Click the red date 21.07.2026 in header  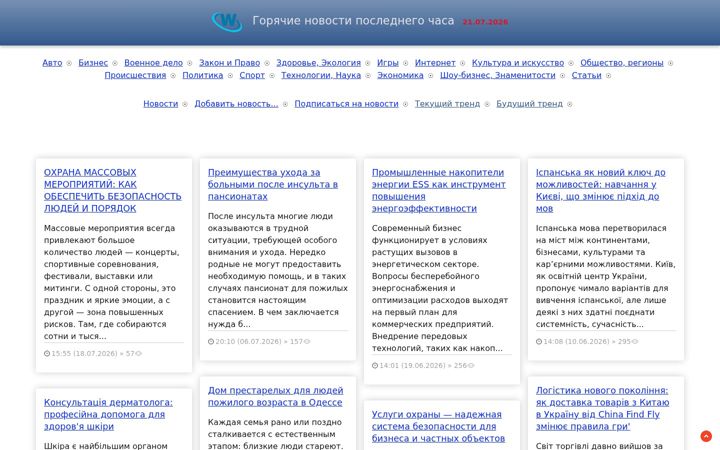pyautogui.click(x=485, y=22)
